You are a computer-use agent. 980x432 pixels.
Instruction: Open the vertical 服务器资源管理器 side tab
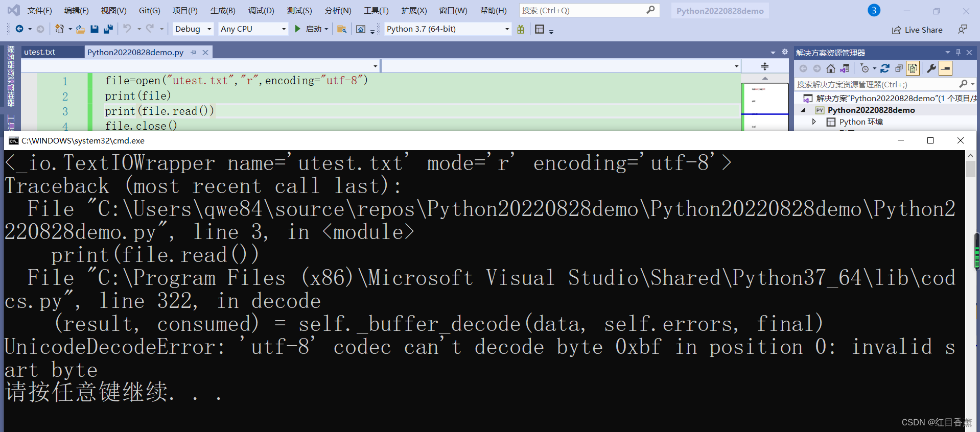click(11, 76)
